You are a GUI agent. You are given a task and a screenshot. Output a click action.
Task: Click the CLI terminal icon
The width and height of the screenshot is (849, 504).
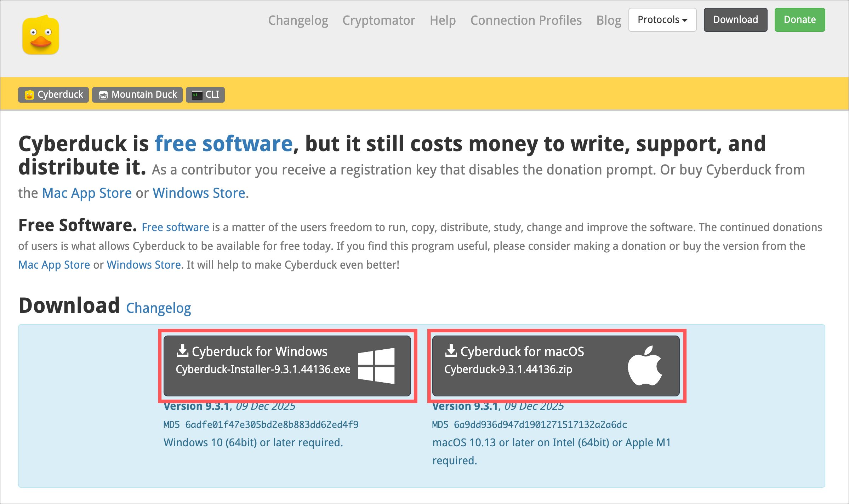(197, 95)
